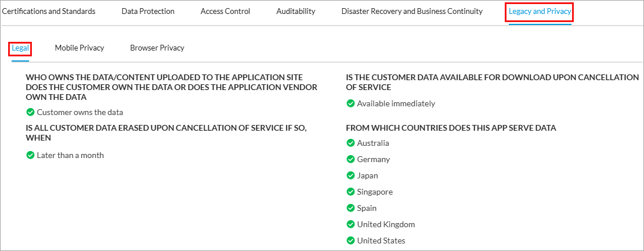Screen dimensions: 644x251
Task: Click the 'Spain' country entry
Action: [367, 208]
